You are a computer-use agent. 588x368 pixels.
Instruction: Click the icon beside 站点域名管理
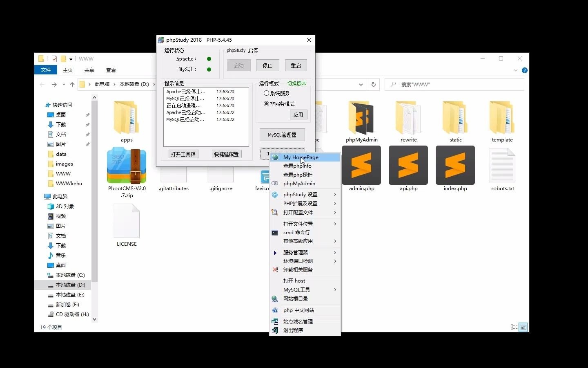pos(275,321)
